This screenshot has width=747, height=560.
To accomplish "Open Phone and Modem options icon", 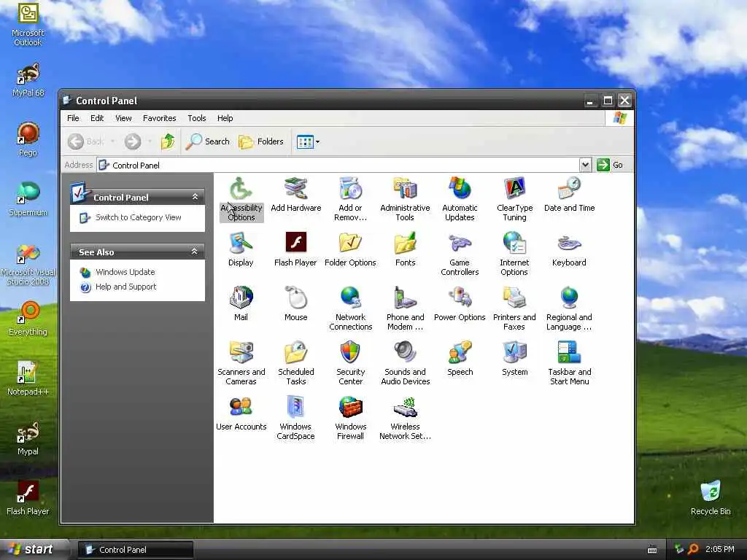I will click(405, 308).
